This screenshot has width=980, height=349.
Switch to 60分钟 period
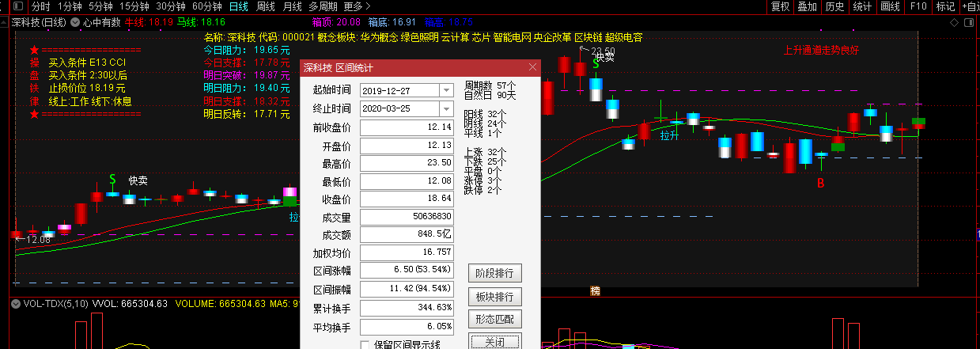(x=206, y=6)
